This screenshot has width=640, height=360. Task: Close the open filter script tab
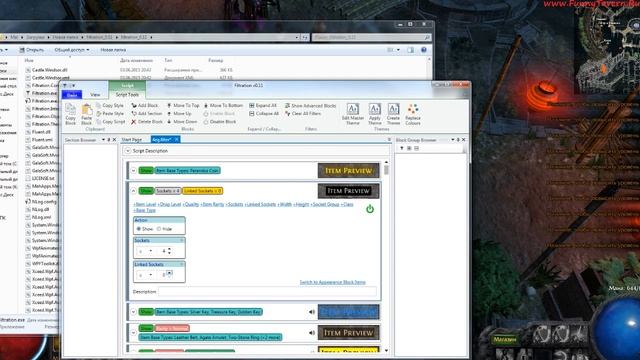coord(177,140)
